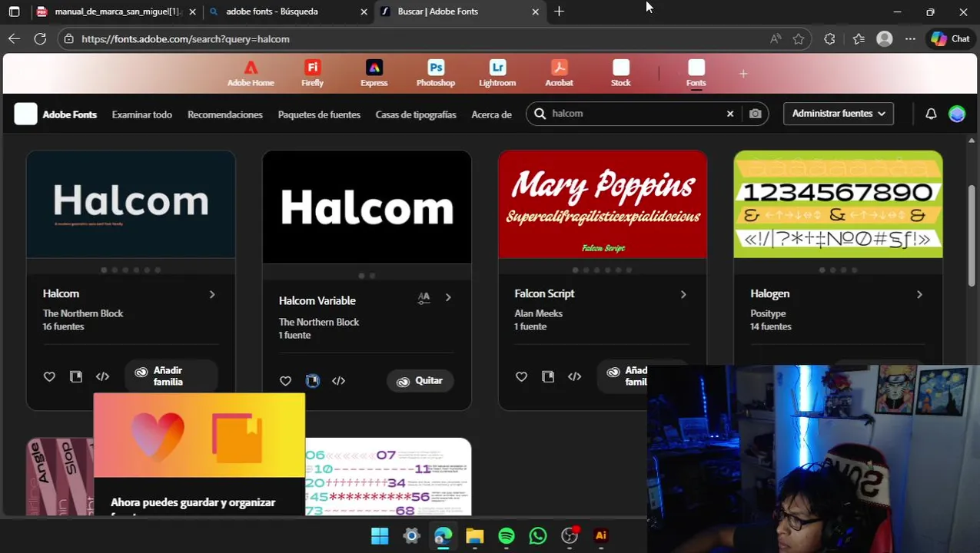Open browser settings and more menu
The height and width of the screenshot is (553, 980).
tap(910, 38)
